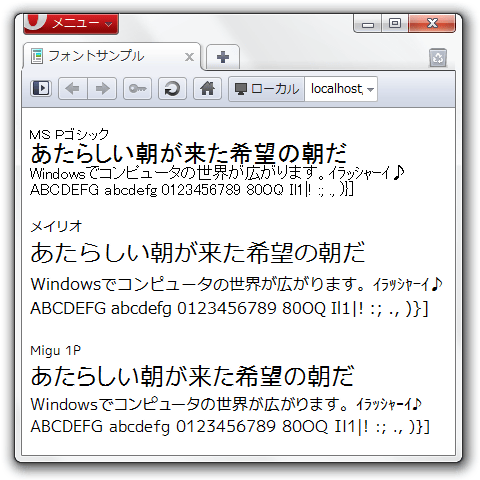Reload the page

tap(172, 89)
